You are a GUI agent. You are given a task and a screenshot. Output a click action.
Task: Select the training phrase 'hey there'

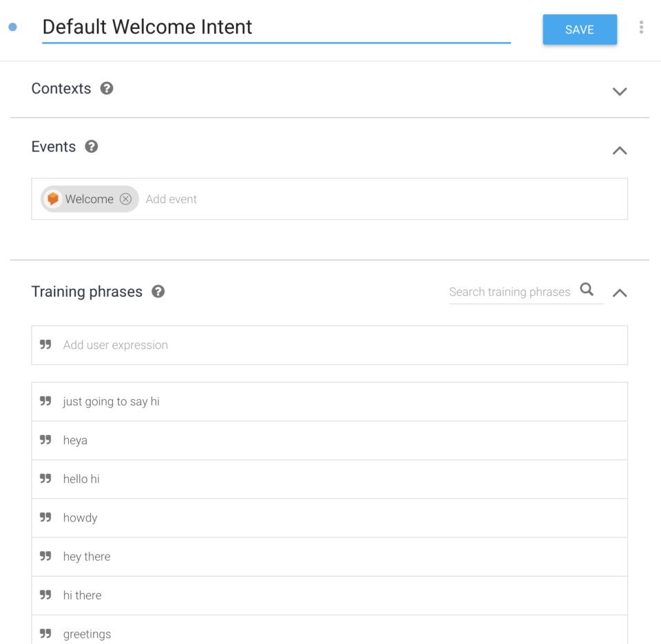[87, 556]
